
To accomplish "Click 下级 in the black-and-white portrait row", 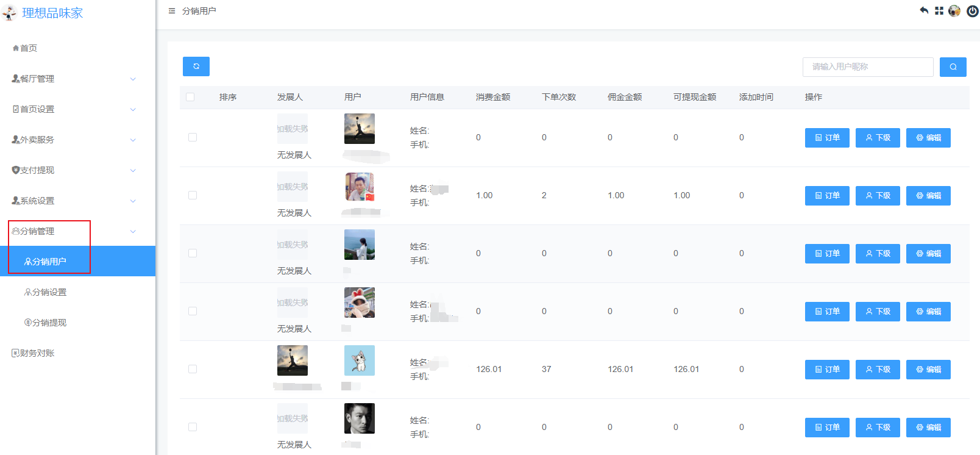I will pyautogui.click(x=878, y=428).
